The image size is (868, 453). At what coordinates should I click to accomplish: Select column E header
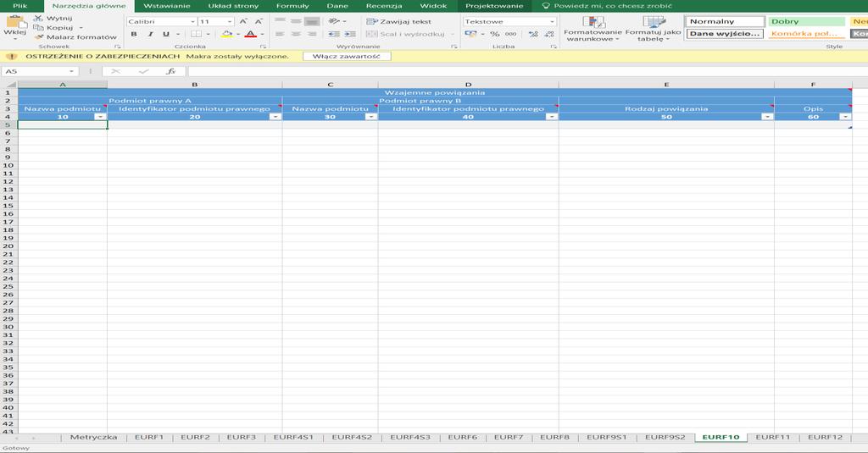pos(666,85)
